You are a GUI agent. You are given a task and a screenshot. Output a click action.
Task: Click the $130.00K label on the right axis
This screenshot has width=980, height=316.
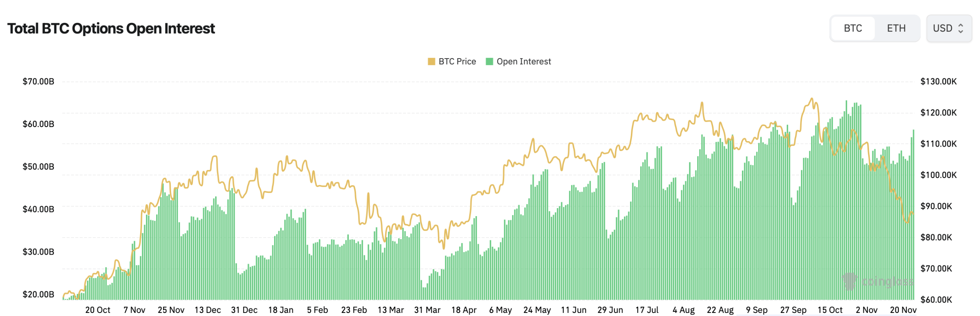pos(938,81)
